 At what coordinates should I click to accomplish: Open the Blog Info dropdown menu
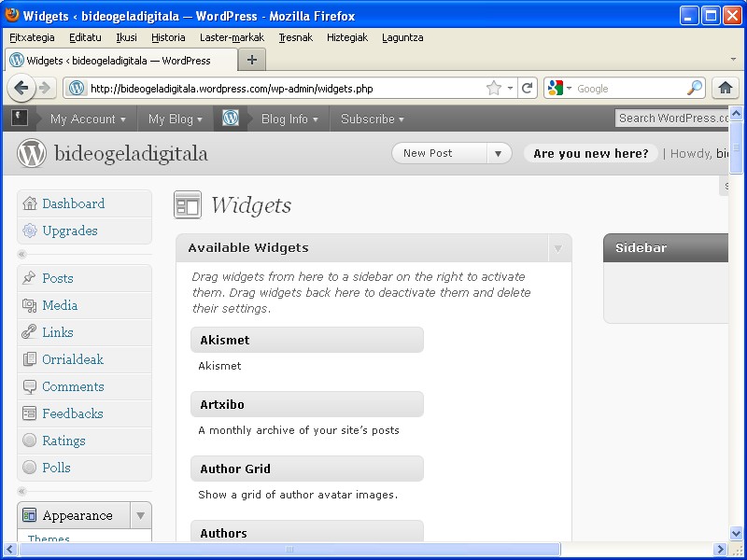coord(289,119)
